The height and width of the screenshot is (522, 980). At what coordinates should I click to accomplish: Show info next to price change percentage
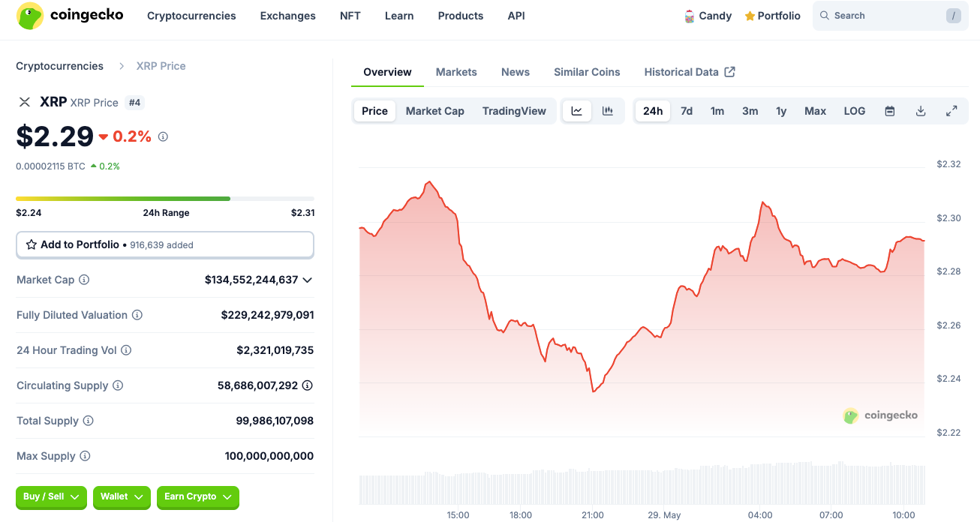163,136
